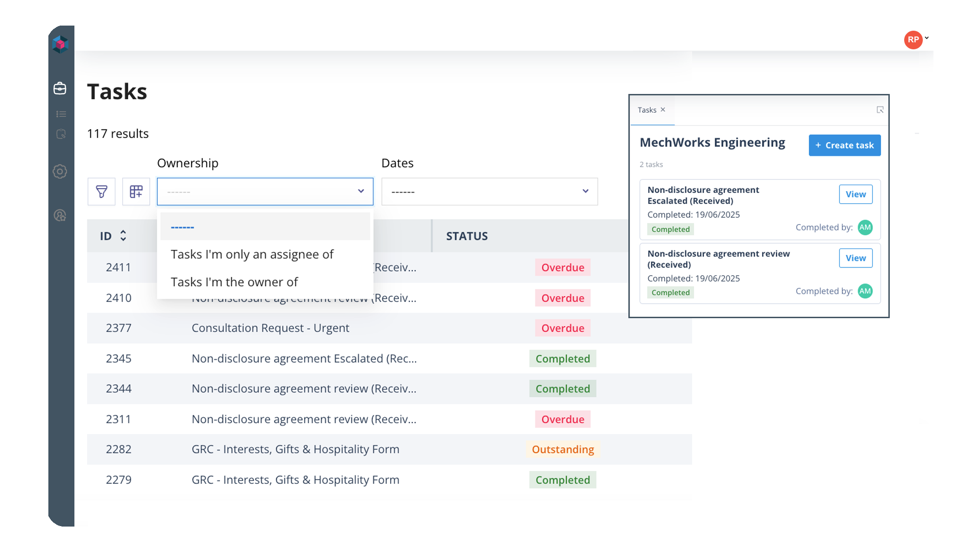Click the briefcase icon in sidebar
This screenshot has width=980, height=554.
(x=60, y=88)
